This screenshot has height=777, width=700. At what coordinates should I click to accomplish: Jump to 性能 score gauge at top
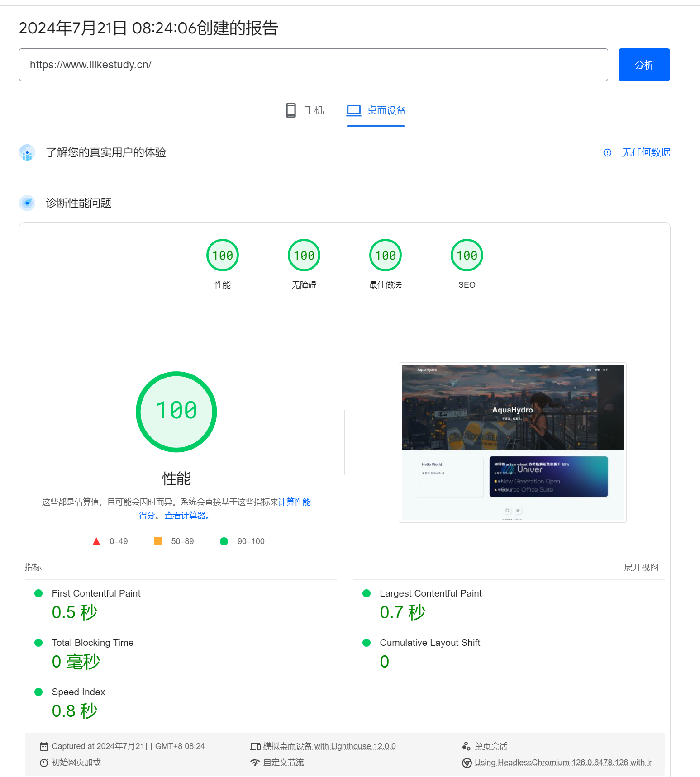point(223,256)
